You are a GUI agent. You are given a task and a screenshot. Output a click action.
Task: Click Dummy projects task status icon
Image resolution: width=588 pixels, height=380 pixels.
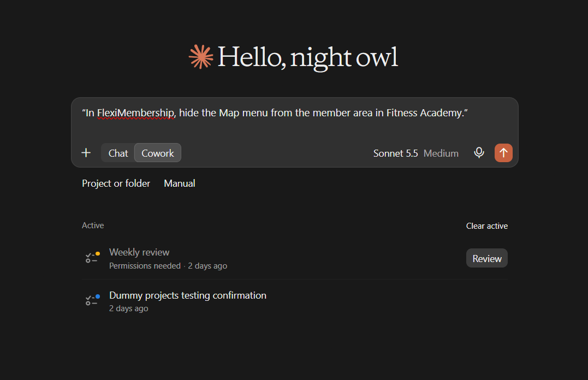coord(92,300)
